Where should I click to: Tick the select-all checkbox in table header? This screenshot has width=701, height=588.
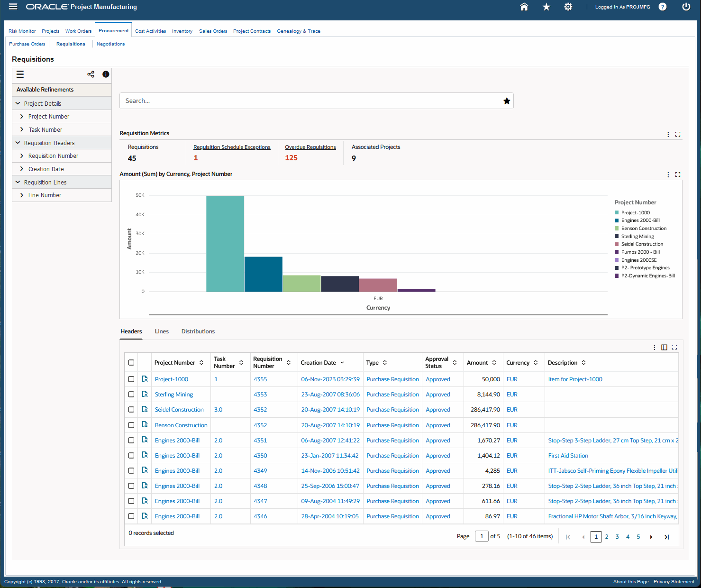click(x=131, y=363)
